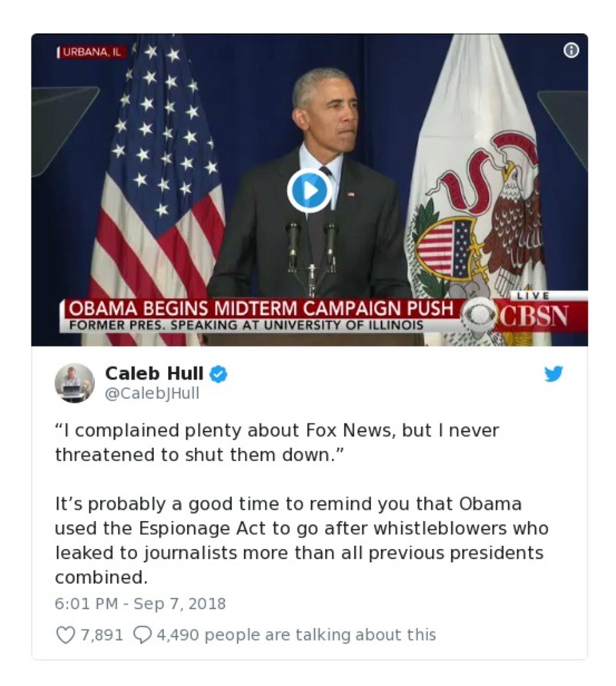Click the reply speech bubble icon
The image size is (616, 686).
[142, 634]
